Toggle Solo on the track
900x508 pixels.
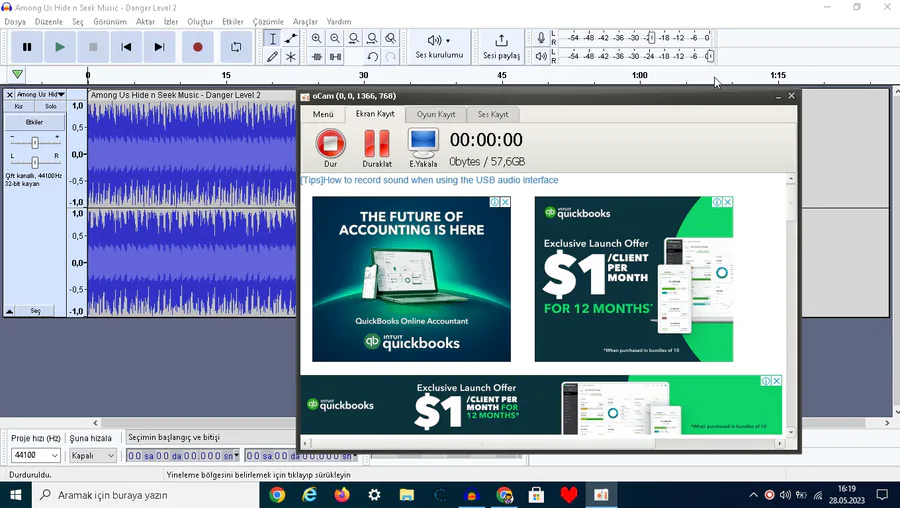[x=51, y=107]
